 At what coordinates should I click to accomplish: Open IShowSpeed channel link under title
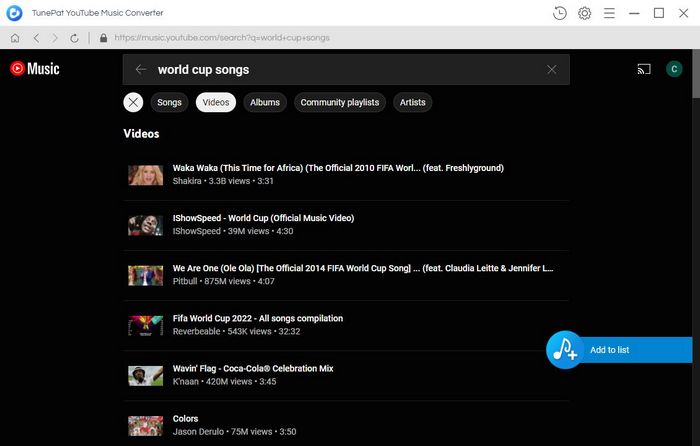[196, 231]
